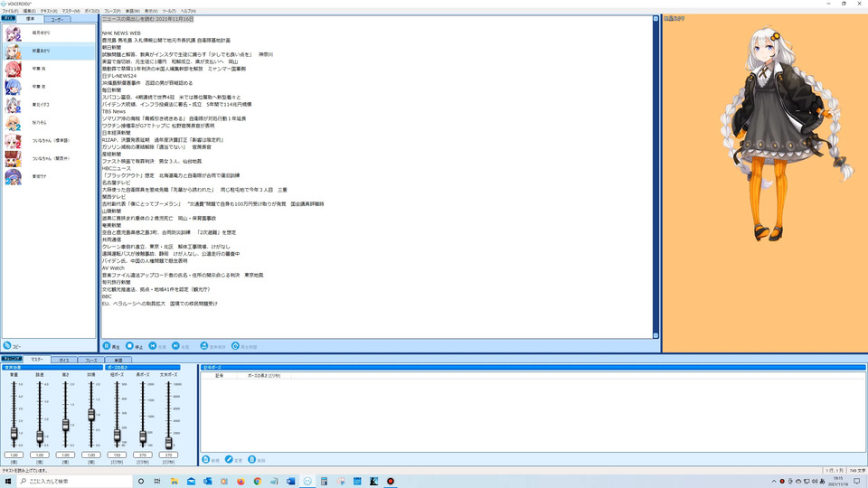
Task: Select the 音街ウナ voice preset
Action: tap(49, 176)
